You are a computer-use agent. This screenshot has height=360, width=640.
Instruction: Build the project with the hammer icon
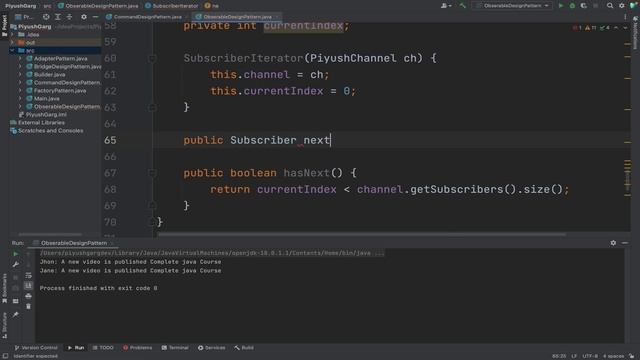(x=462, y=6)
